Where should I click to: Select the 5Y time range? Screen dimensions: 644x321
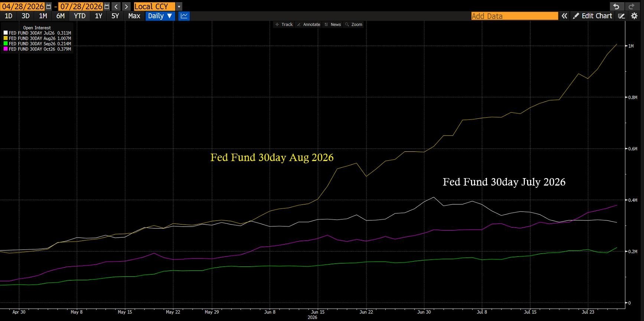[115, 16]
